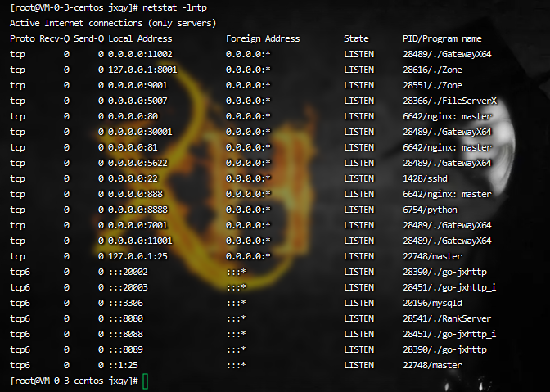Click the Active Internet connections heading line

point(115,23)
